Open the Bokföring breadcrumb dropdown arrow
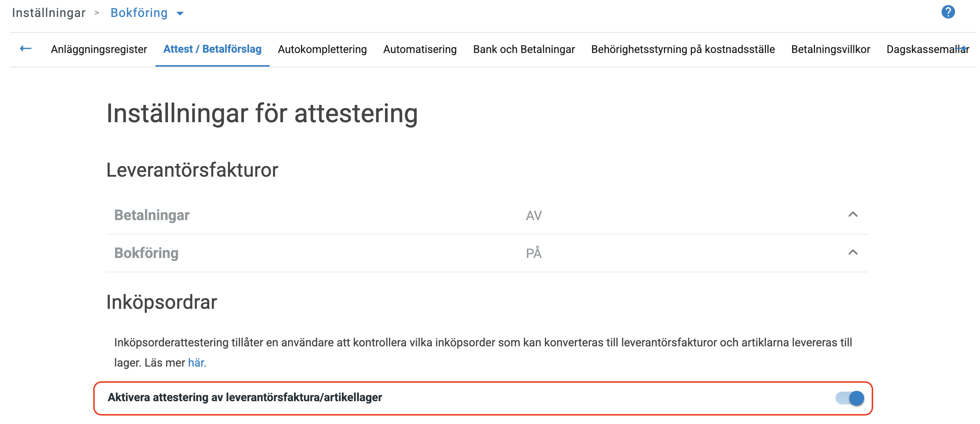980x424 pixels. pyautogui.click(x=180, y=14)
